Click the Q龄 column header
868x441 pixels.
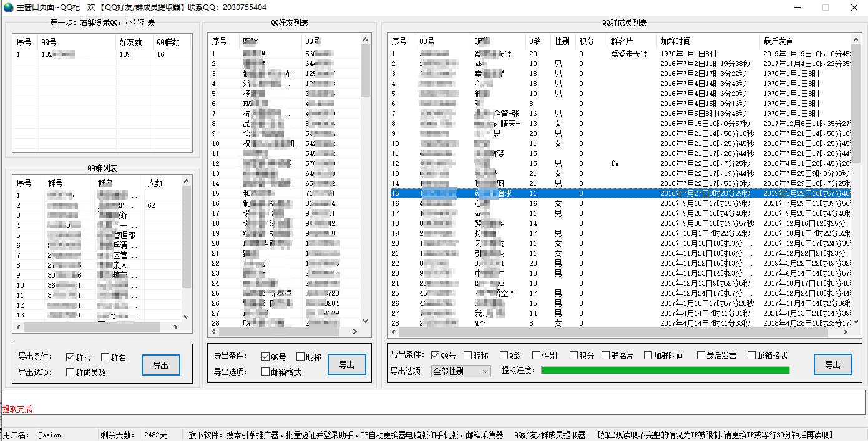(x=538, y=41)
